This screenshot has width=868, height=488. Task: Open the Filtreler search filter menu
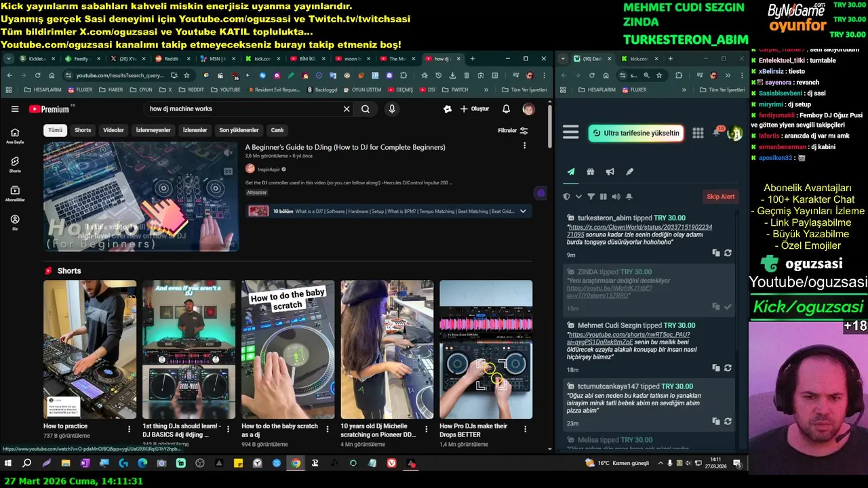pos(513,130)
